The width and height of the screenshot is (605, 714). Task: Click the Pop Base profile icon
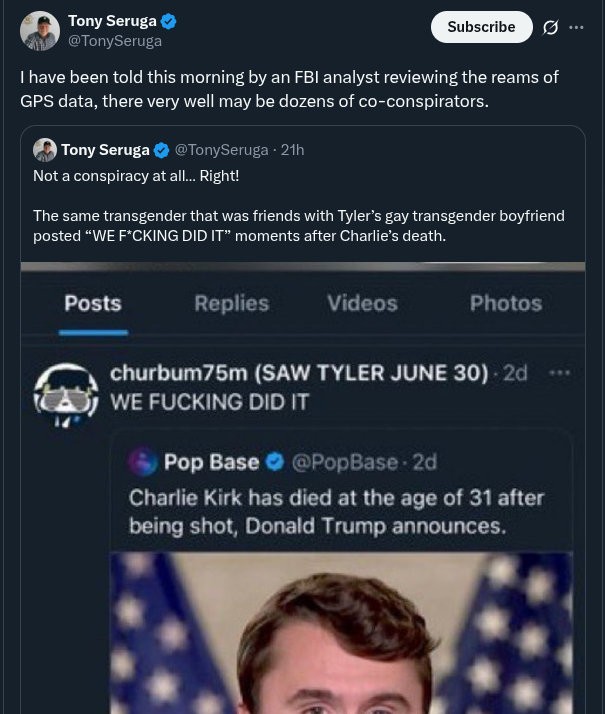point(144,461)
